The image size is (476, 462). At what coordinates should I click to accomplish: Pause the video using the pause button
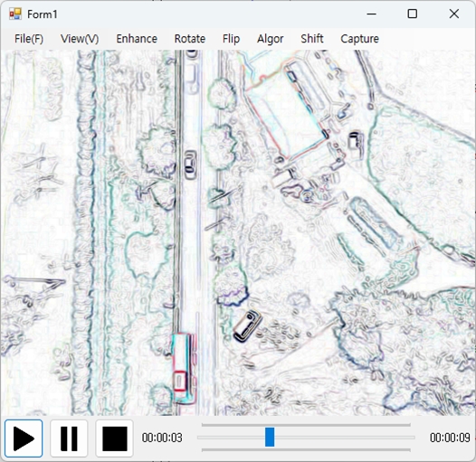[69, 438]
